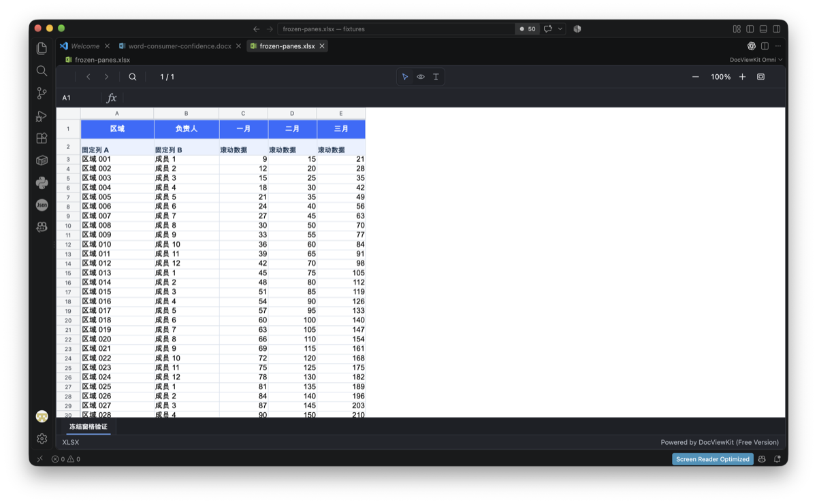Open the Accounts avatar in activity bar
The image size is (817, 504).
click(x=42, y=416)
